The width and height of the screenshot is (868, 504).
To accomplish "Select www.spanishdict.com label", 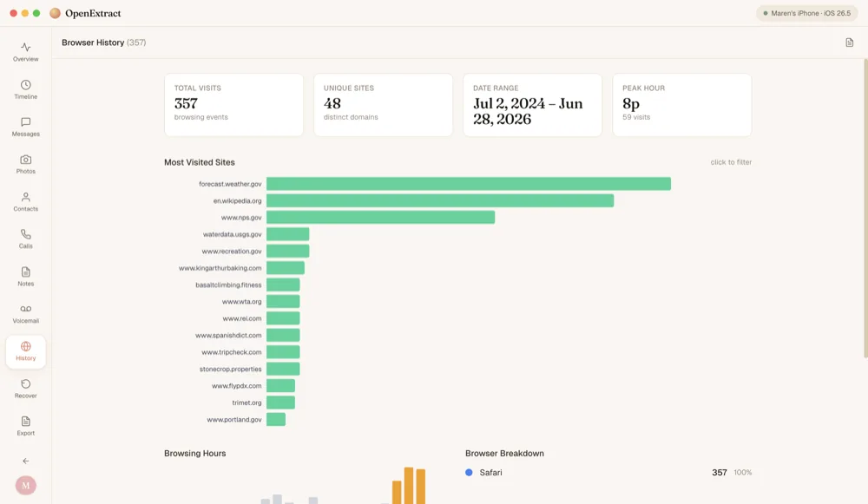I will click(x=228, y=335).
